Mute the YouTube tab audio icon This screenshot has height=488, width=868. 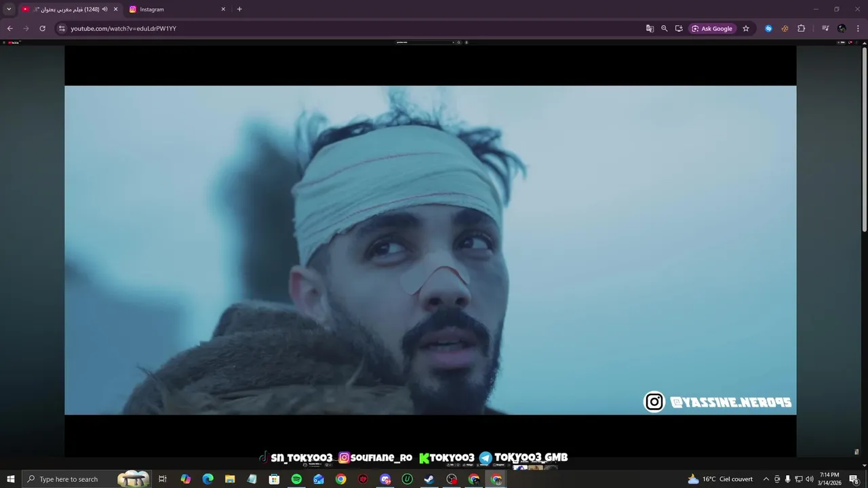point(105,9)
